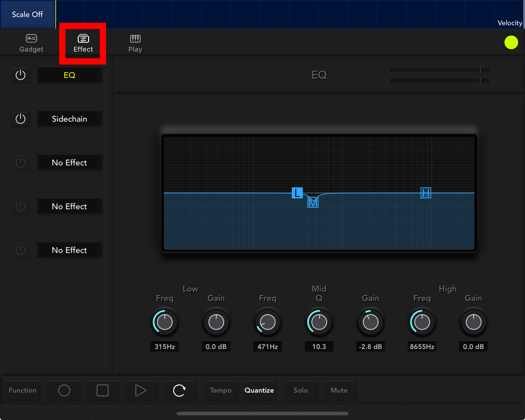Solo the current track

[301, 390]
